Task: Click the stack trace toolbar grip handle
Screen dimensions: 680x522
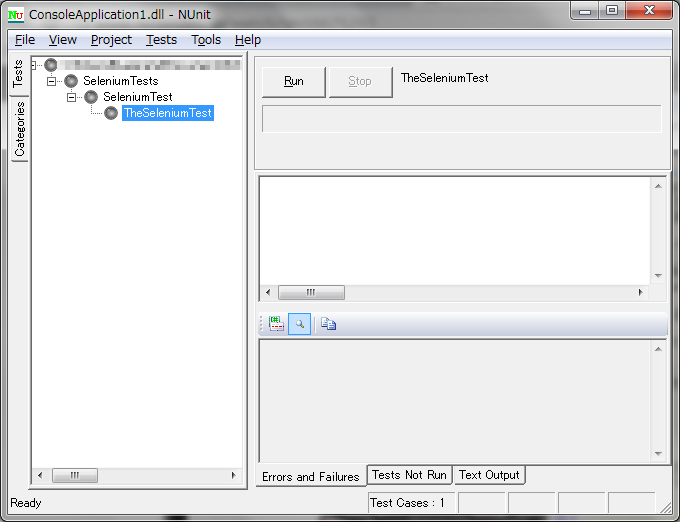Action: [261, 324]
